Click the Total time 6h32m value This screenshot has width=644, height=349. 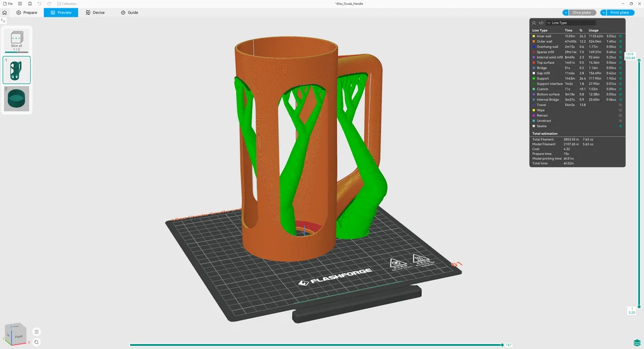click(x=569, y=164)
